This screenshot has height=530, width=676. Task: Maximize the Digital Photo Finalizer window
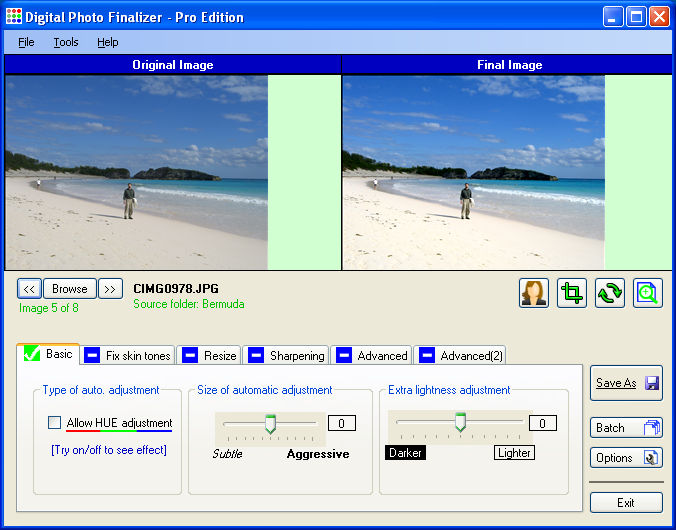pyautogui.click(x=636, y=17)
